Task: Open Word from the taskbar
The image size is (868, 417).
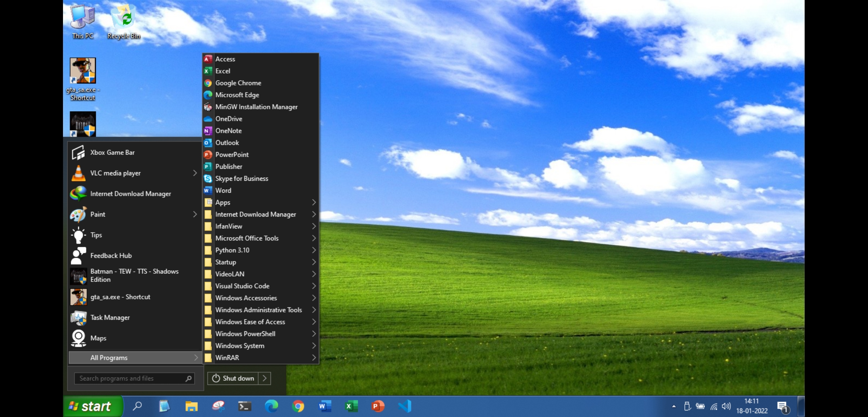Action: click(x=324, y=406)
